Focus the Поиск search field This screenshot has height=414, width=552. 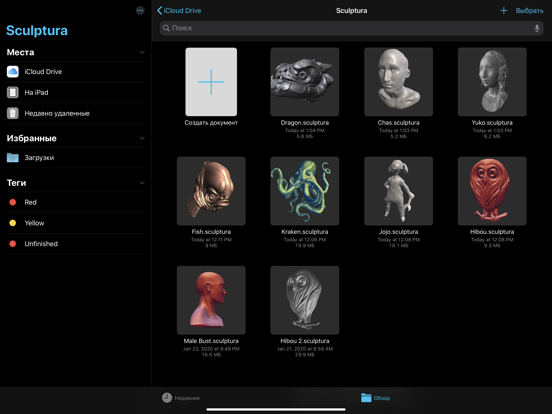[x=351, y=28]
